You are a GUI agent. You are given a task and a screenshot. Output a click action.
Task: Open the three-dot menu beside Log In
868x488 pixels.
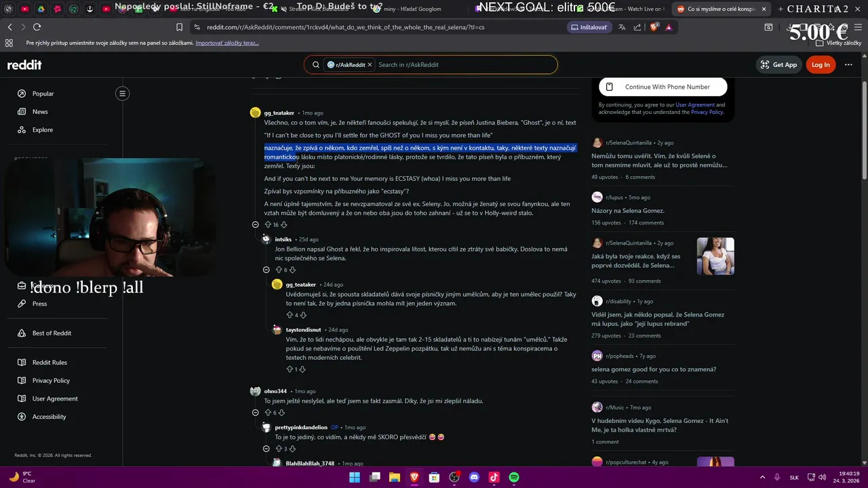click(848, 65)
